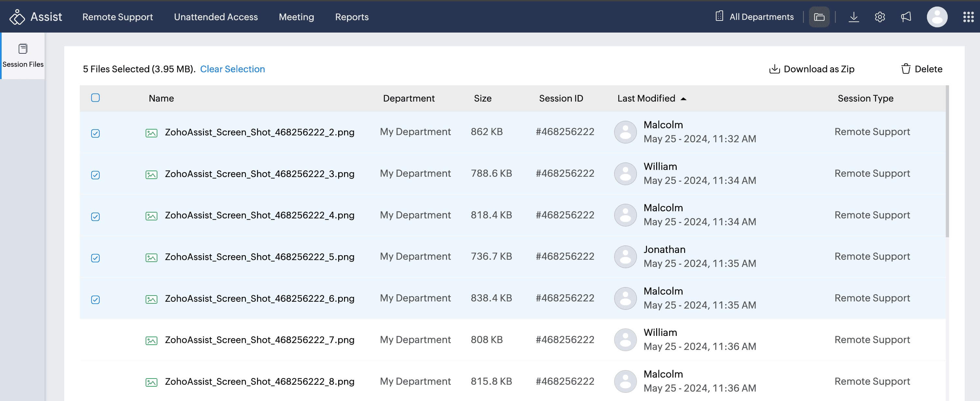The width and height of the screenshot is (980, 401).
Task: Click the 5 Files Selected (3.95 MB) text
Action: (x=139, y=69)
